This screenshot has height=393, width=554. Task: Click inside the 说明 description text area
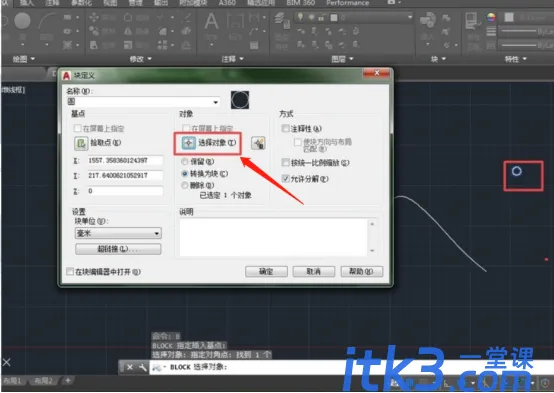coord(274,237)
